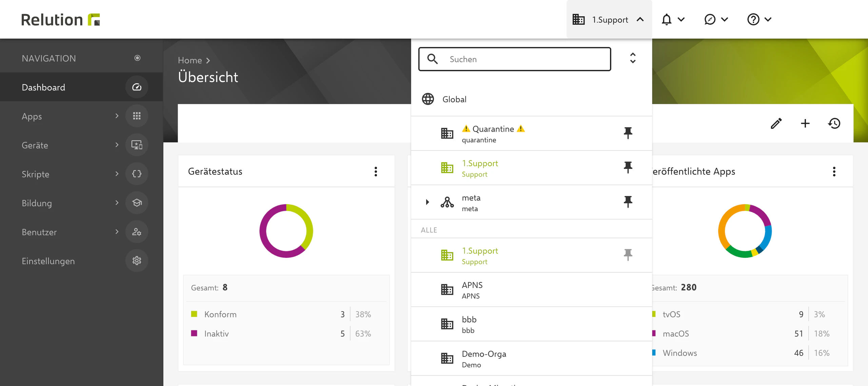This screenshot has height=386, width=868.
Task: Click the Dashboard gauge icon
Action: [x=137, y=87]
